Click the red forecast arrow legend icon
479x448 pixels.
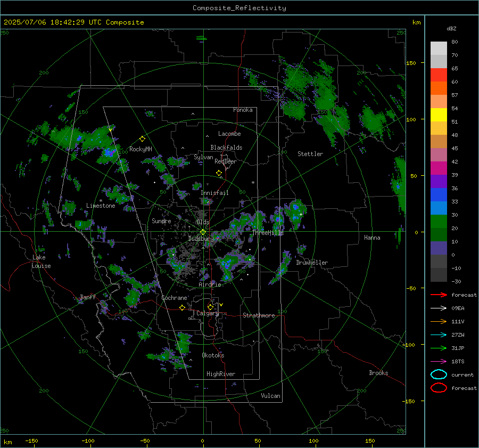[439, 295]
